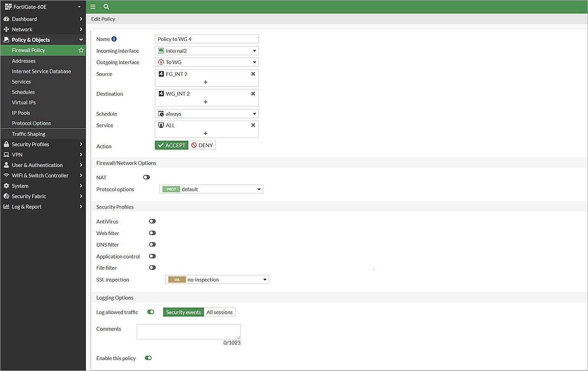
Task: Disable the Enable this policy toggle
Action: coord(148,358)
